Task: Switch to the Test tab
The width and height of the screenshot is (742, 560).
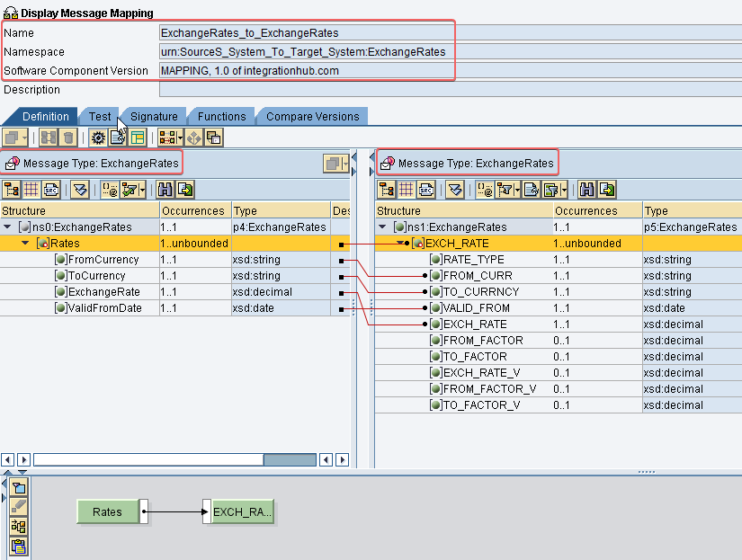Action: (100, 116)
